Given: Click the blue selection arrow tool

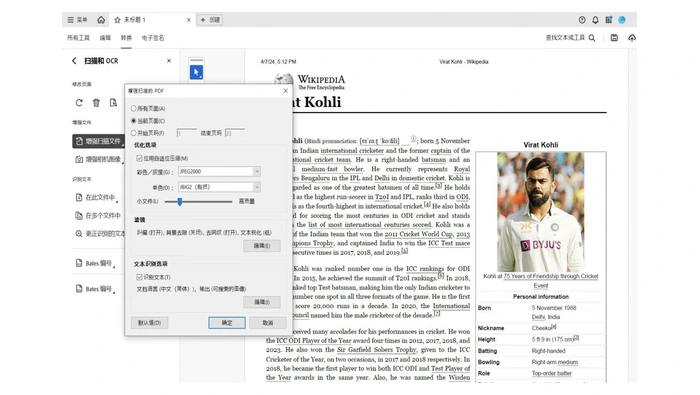Looking at the screenshot, I should click(x=196, y=72).
